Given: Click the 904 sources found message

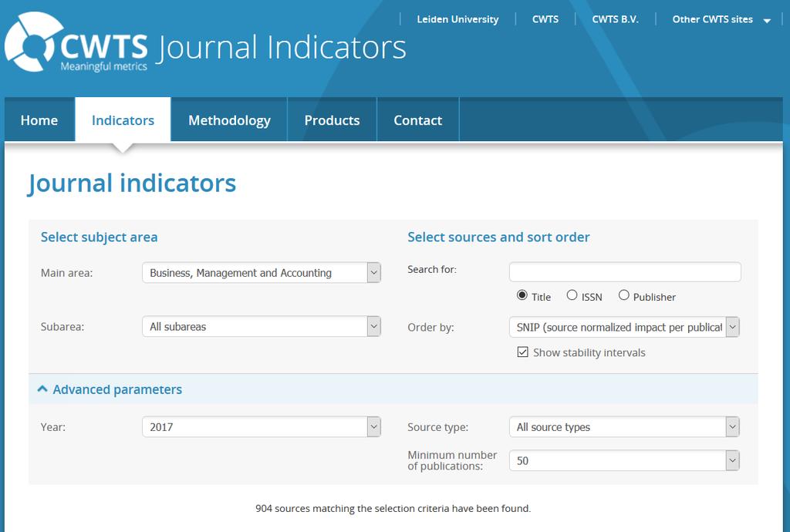Looking at the screenshot, I should coord(393,508).
